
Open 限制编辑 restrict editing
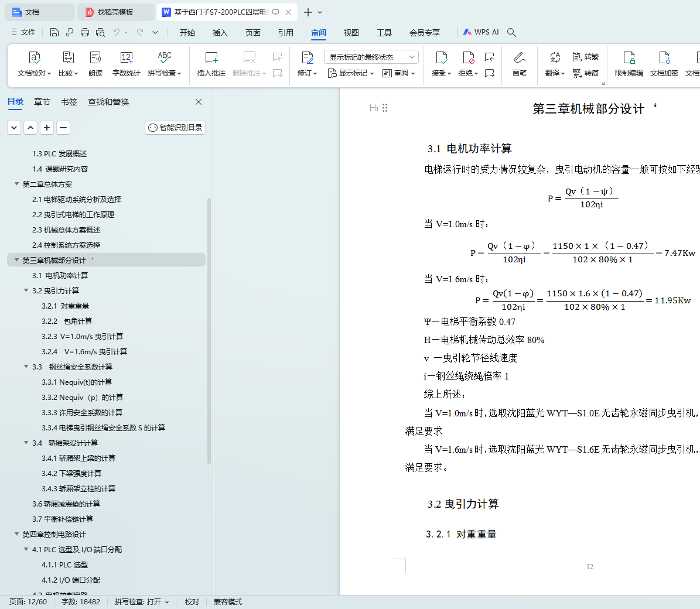(629, 64)
